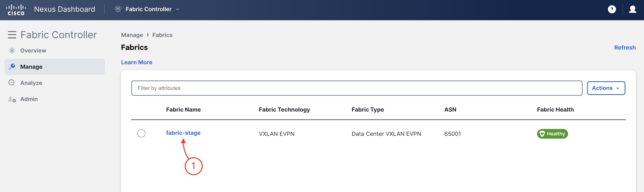Open the fabric-stage fabric link
Viewport: 644px width, 192px height.
(x=183, y=133)
